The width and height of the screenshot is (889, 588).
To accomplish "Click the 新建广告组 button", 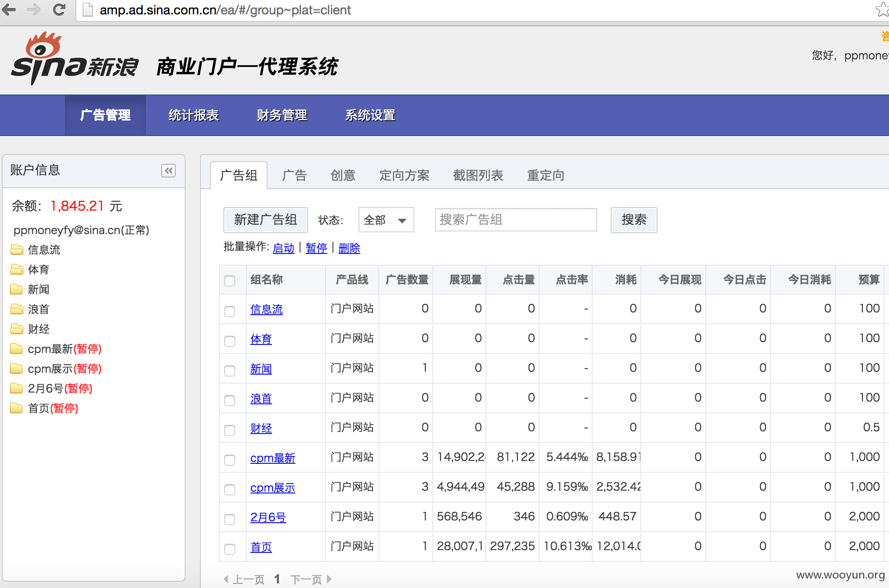I will click(x=266, y=220).
